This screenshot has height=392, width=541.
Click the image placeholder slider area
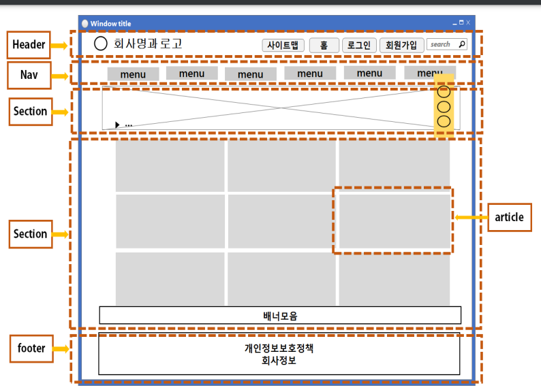click(281, 108)
